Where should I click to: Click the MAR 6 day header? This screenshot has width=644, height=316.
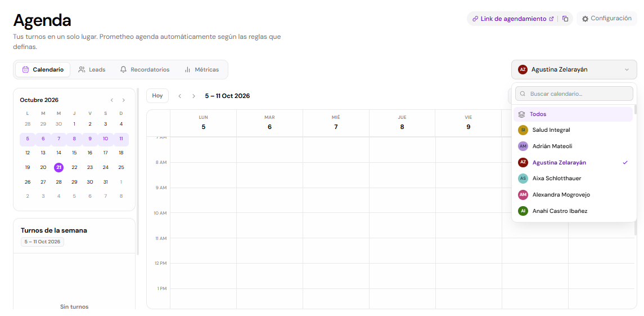click(269, 123)
